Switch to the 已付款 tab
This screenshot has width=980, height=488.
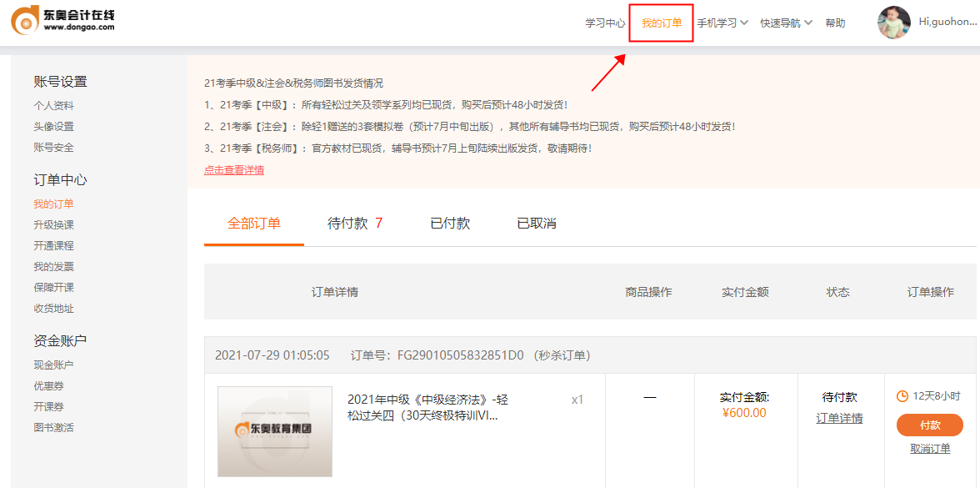click(x=450, y=224)
